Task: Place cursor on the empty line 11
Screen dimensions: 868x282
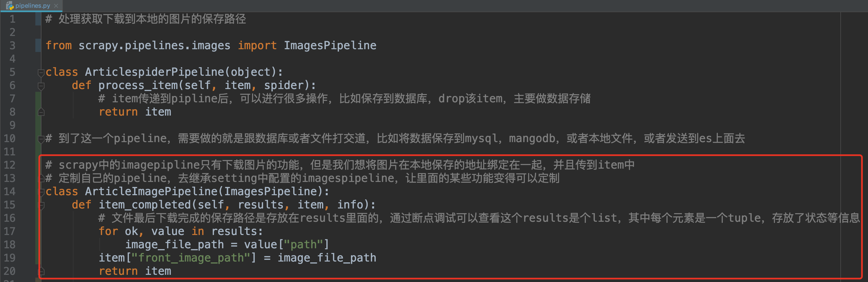Action: tap(438, 152)
